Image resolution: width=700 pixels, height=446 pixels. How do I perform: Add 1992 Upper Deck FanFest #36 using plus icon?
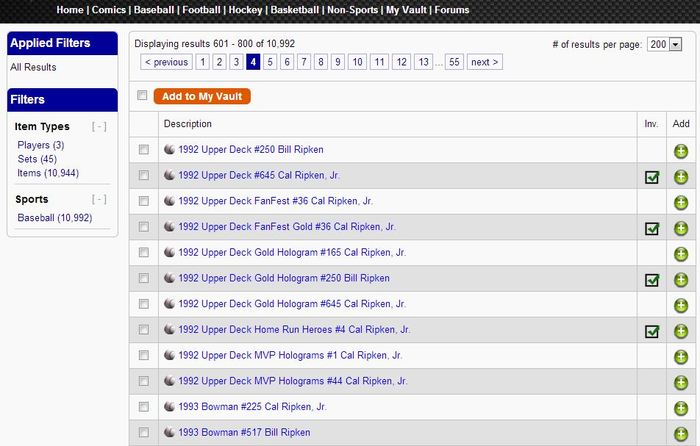coord(681,203)
